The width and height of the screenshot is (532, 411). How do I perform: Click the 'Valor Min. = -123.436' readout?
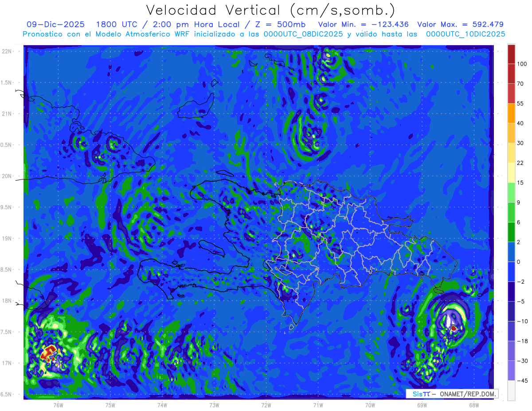364,24
